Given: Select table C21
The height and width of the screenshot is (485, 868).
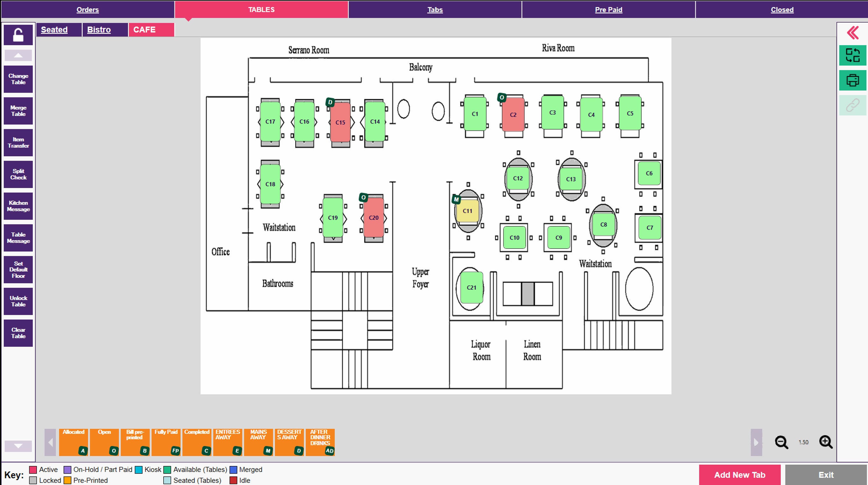Looking at the screenshot, I should pyautogui.click(x=472, y=287).
